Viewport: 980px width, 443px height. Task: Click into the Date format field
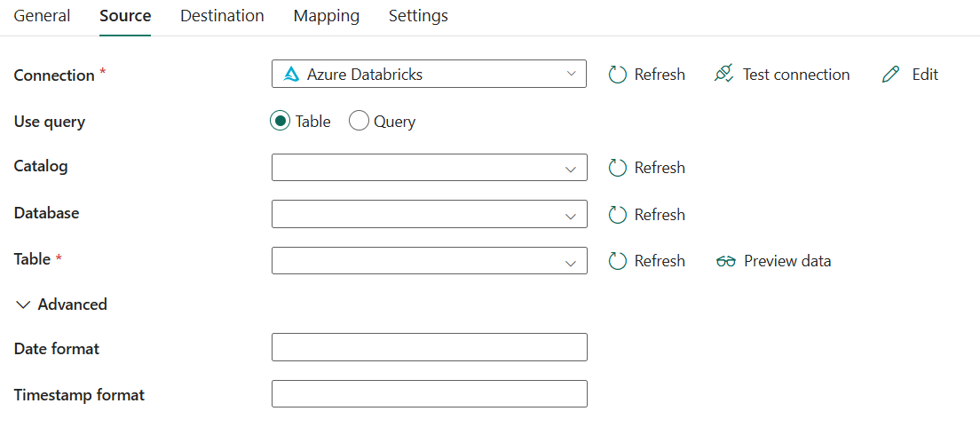430,347
